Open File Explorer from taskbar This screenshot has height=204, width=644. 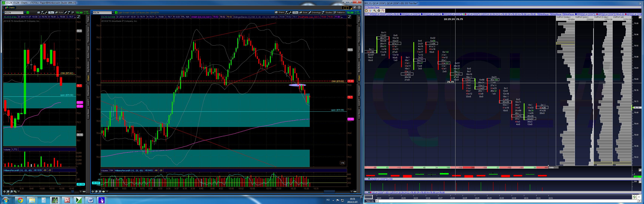pos(32,200)
